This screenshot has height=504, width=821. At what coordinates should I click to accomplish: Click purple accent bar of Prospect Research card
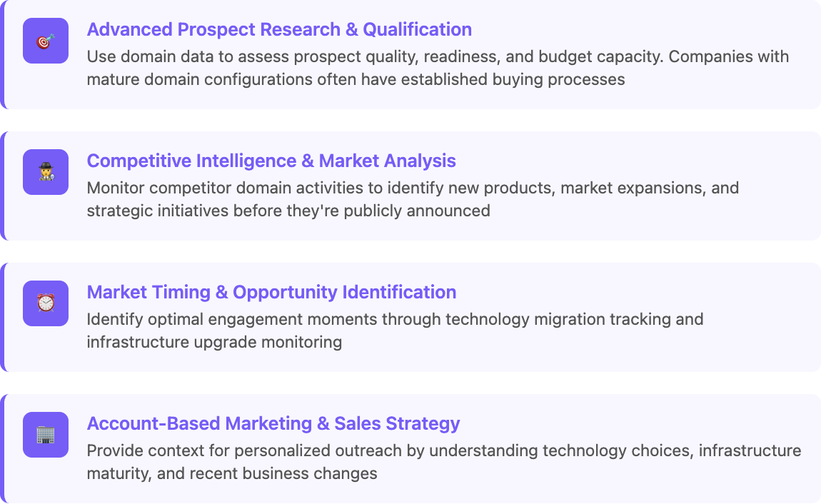(x=3, y=54)
